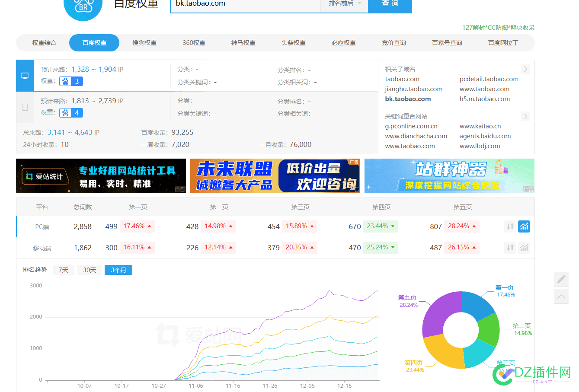579x392 pixels.
Task: Open overlapping site www.dianchacha.com
Action: 416,136
